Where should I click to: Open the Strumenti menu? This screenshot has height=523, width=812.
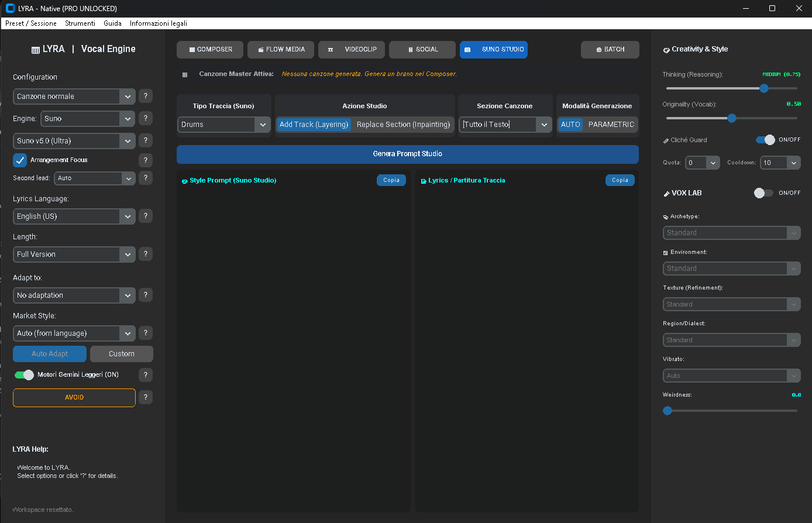click(80, 23)
